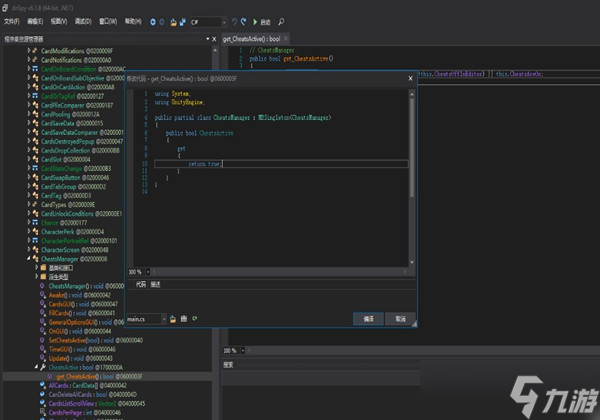The width and height of the screenshot is (600, 420).
Task: Click the open-file icon beside main.cs
Action: click(173, 319)
